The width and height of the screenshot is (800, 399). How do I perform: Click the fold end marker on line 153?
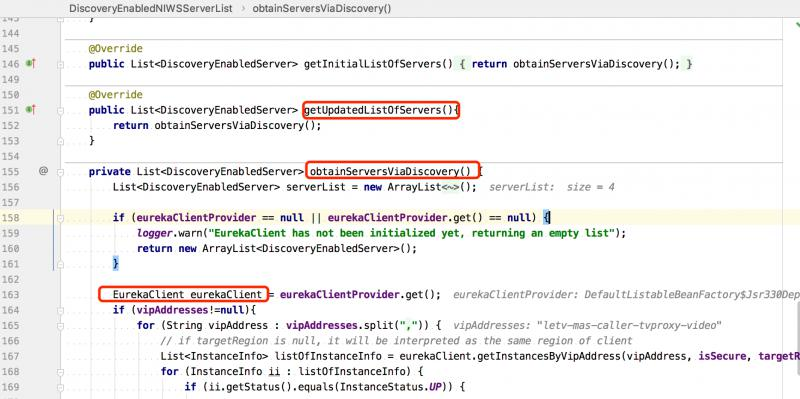60,141
